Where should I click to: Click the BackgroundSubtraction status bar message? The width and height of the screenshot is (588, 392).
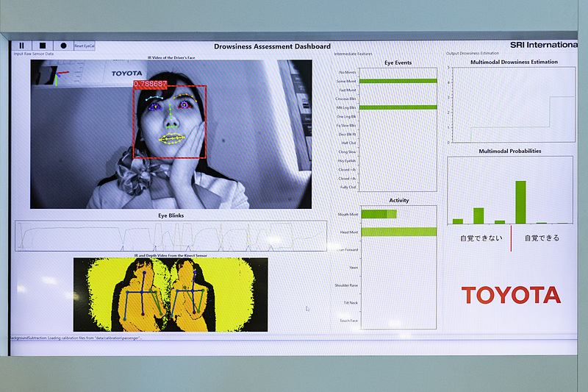pyautogui.click(x=76, y=338)
